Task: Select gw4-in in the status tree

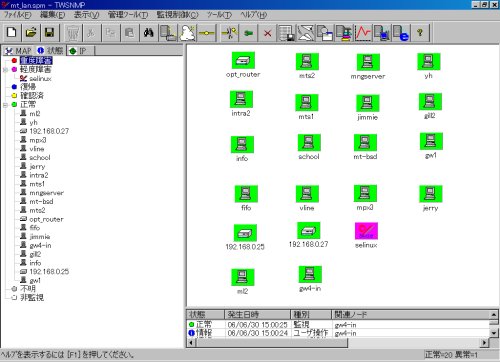Action: pos(40,245)
